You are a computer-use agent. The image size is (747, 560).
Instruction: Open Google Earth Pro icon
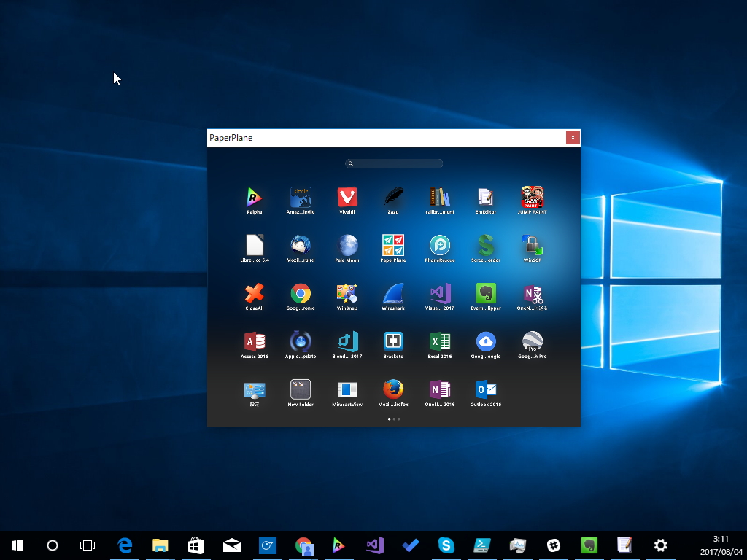pos(532,341)
